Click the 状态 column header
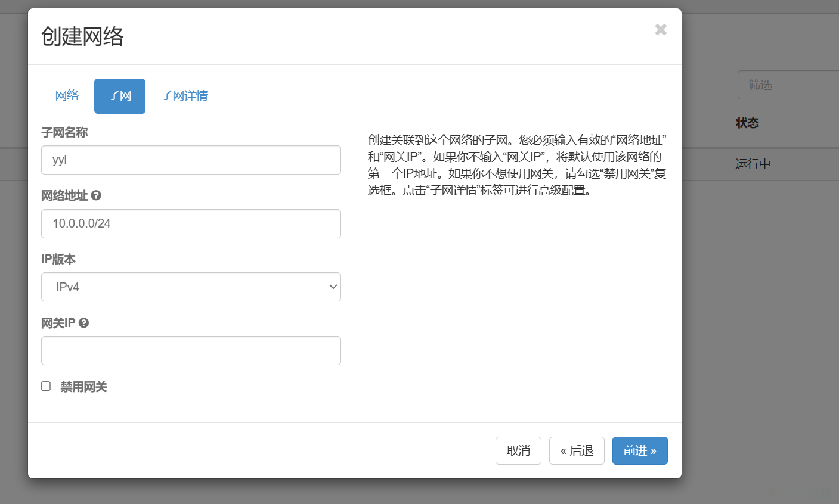 click(747, 123)
